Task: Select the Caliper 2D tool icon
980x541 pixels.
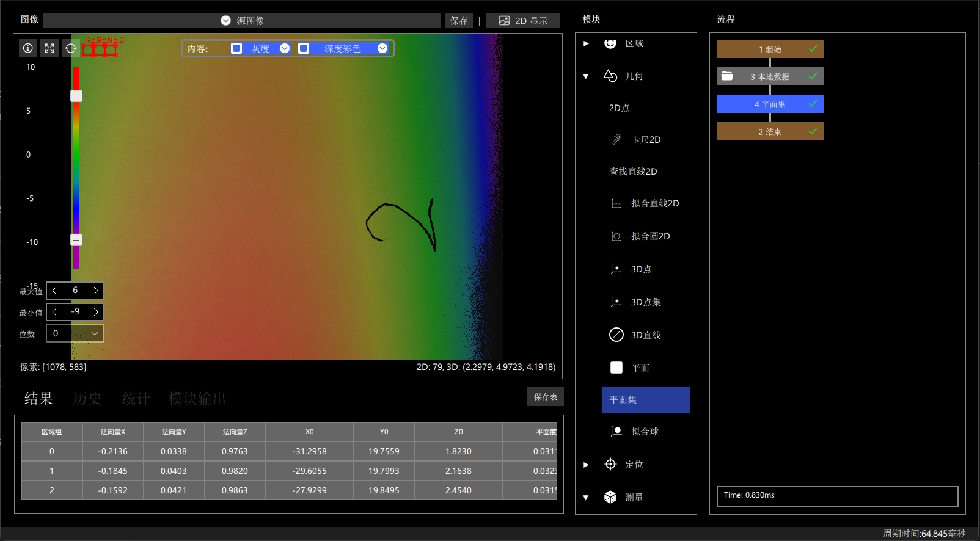Action: coord(616,139)
